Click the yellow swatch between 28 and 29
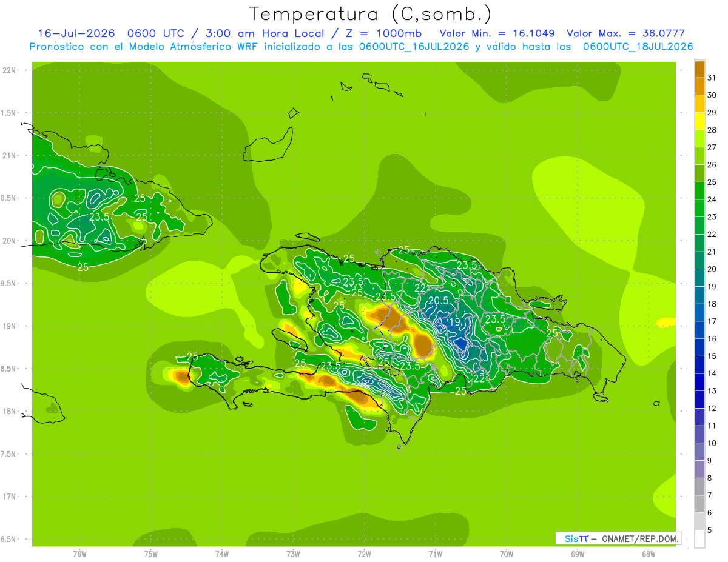Viewport: 728px width, 562px height. (699, 121)
